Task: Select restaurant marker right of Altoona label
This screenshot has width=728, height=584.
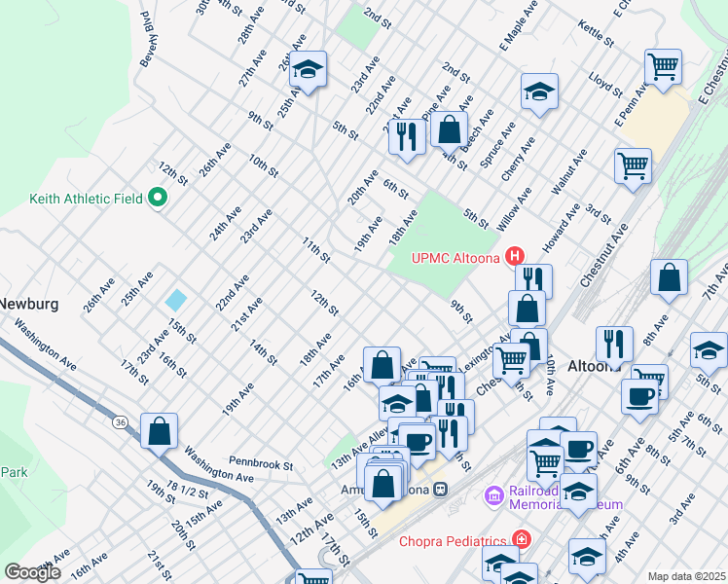Action: point(615,347)
